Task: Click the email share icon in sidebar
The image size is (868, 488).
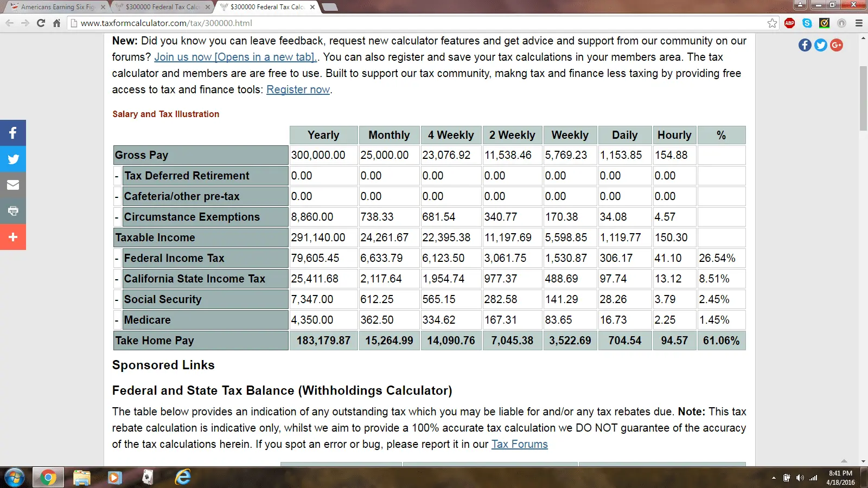Action: point(13,185)
